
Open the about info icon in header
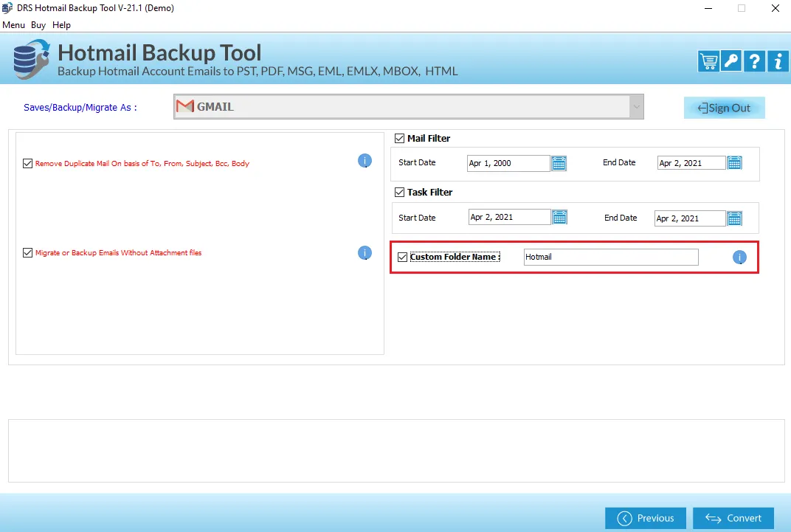click(778, 61)
